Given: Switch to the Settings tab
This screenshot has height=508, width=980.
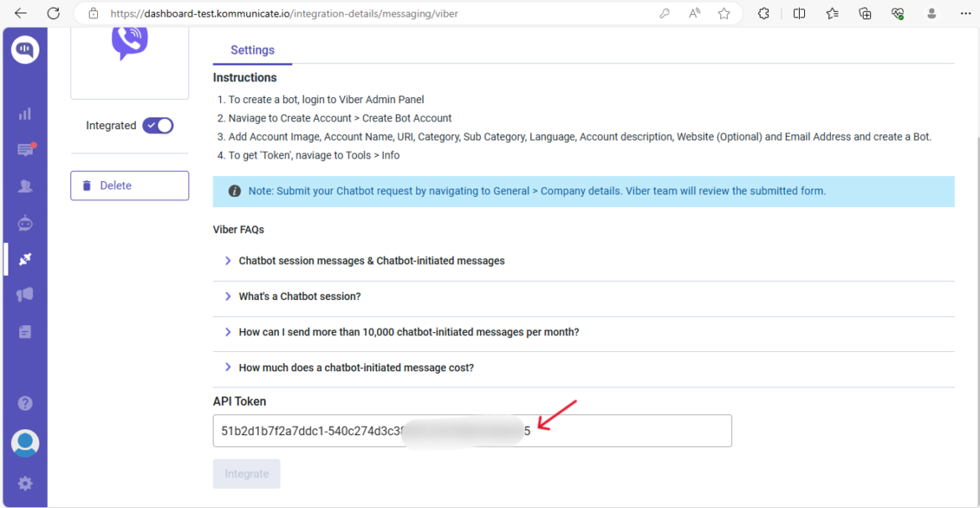Looking at the screenshot, I should point(252,50).
